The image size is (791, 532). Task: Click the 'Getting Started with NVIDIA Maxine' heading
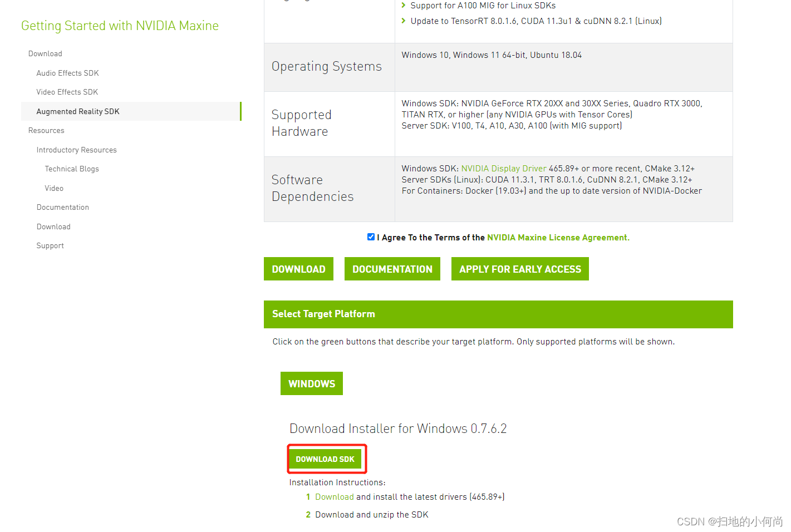pos(120,26)
